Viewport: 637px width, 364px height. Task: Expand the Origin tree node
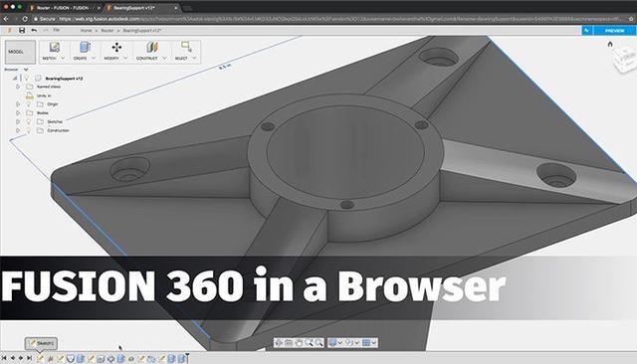click(x=18, y=104)
